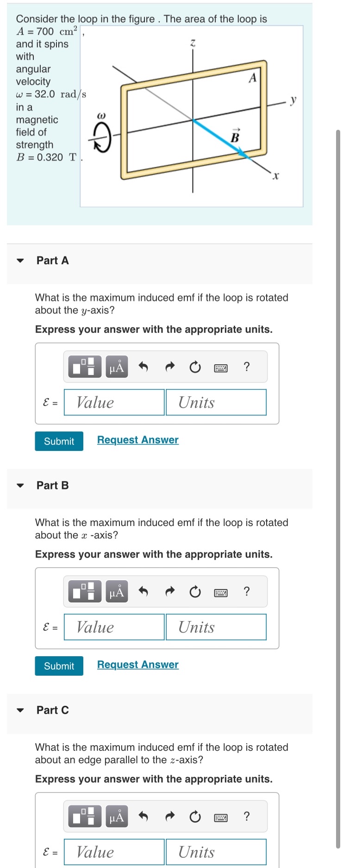Image resolution: width=343 pixels, height=868 pixels.
Task: Submit the Part B answer
Action: (x=59, y=666)
